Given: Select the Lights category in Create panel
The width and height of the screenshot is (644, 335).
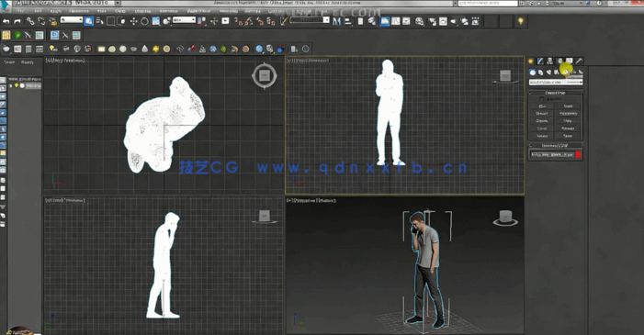Looking at the screenshot, I should pos(548,73).
